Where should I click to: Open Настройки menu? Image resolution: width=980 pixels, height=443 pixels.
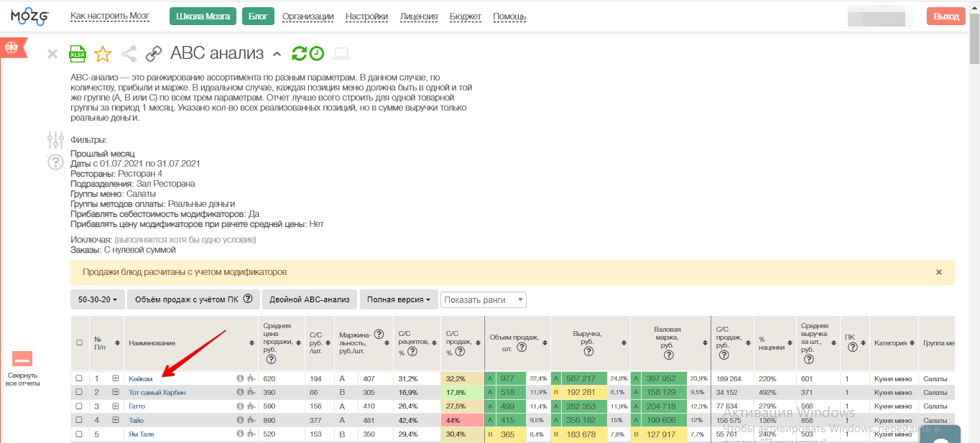coord(366,17)
